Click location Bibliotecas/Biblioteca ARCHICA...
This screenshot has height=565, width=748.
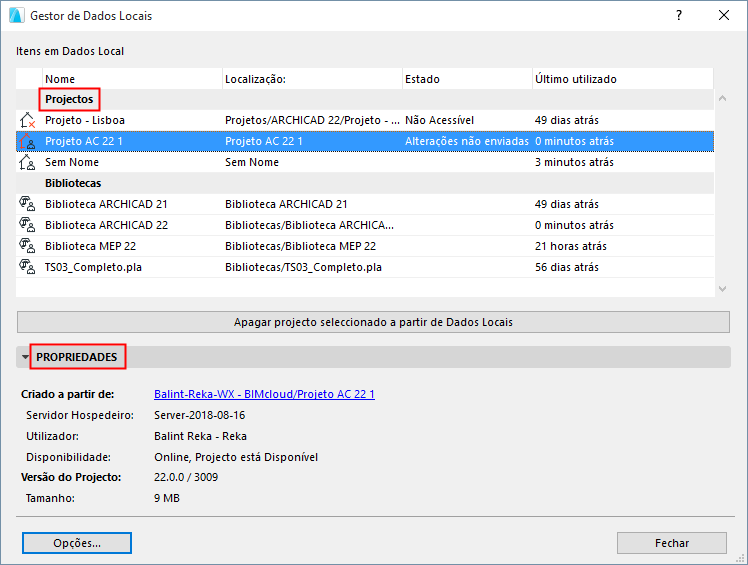pyautogui.click(x=309, y=225)
